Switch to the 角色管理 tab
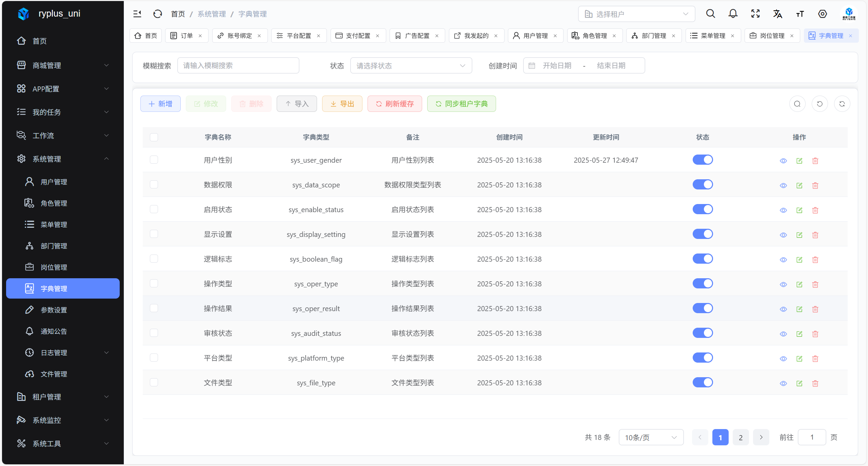 tap(594, 36)
